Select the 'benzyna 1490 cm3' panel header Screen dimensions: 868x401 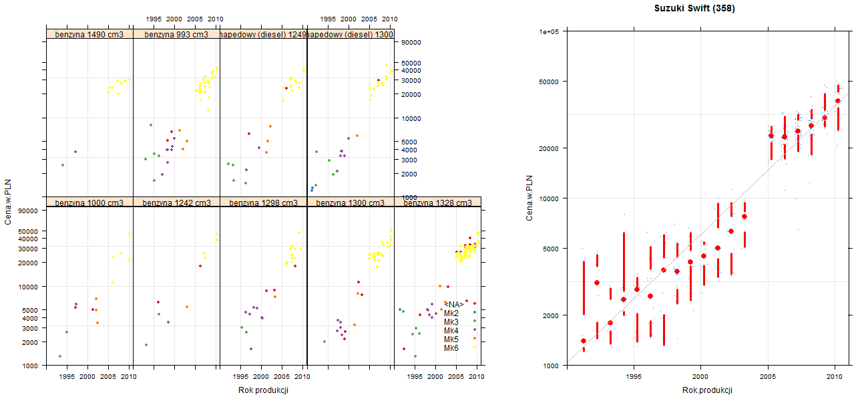[89, 34]
